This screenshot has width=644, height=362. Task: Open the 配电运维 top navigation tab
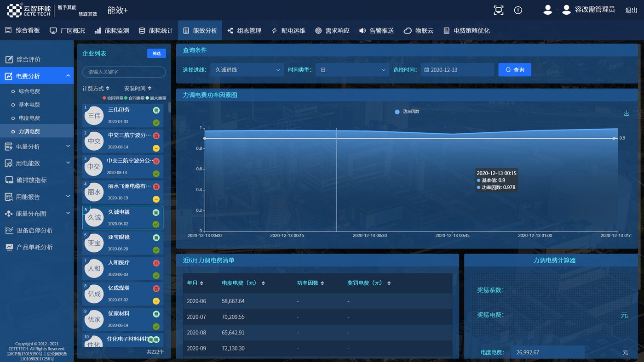tap(288, 31)
